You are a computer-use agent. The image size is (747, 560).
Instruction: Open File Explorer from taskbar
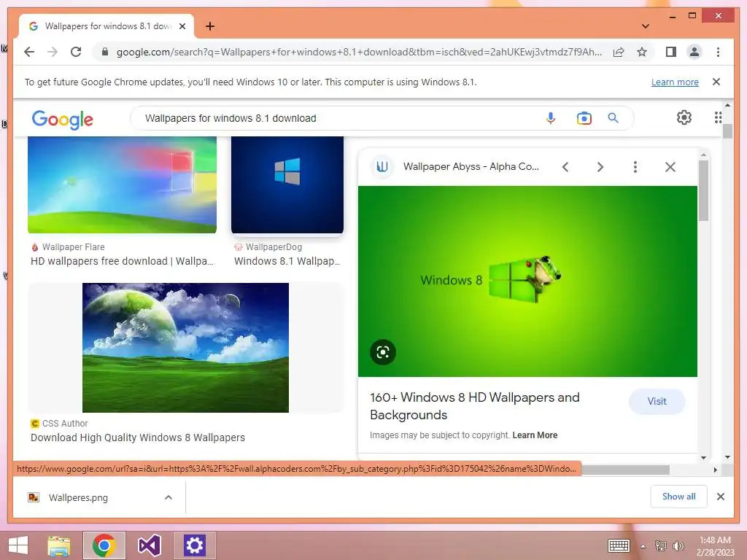tap(59, 545)
